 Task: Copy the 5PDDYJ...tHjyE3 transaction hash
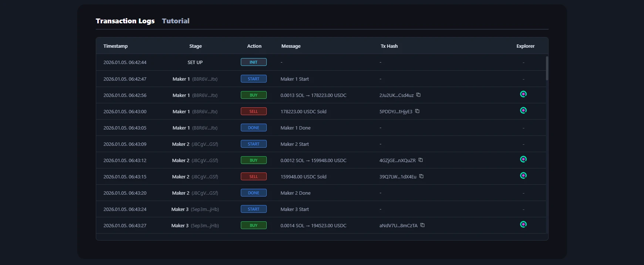pyautogui.click(x=417, y=111)
